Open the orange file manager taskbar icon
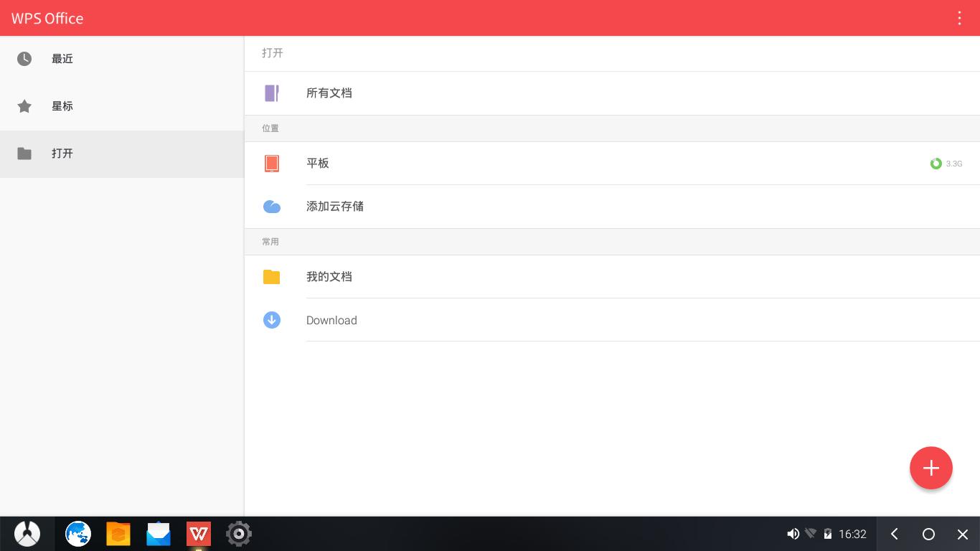The width and height of the screenshot is (980, 551). [x=118, y=534]
